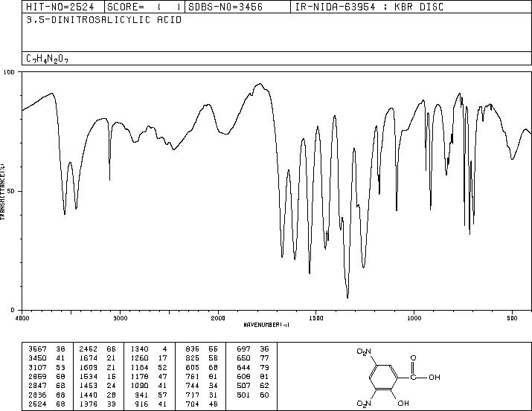Click the SCORE= header field

coord(144,7)
